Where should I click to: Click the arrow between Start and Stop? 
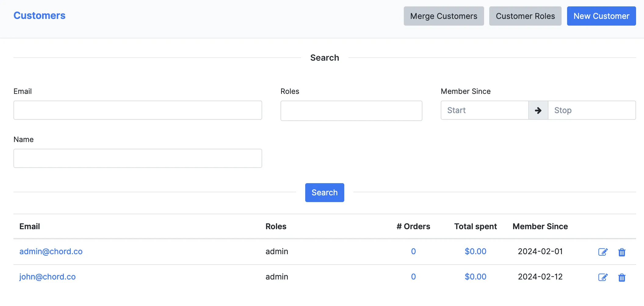pyautogui.click(x=538, y=110)
